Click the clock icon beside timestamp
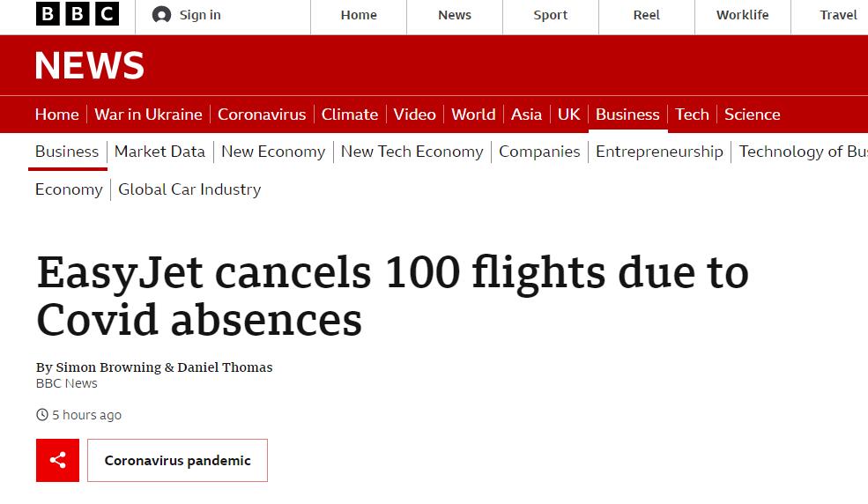Screen dimensions: 868x504 (41, 415)
